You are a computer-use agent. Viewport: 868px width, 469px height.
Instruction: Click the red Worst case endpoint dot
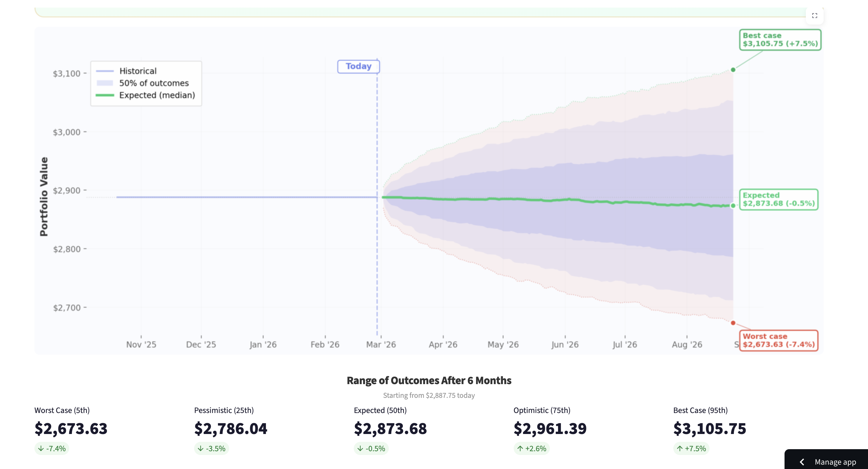click(x=733, y=323)
